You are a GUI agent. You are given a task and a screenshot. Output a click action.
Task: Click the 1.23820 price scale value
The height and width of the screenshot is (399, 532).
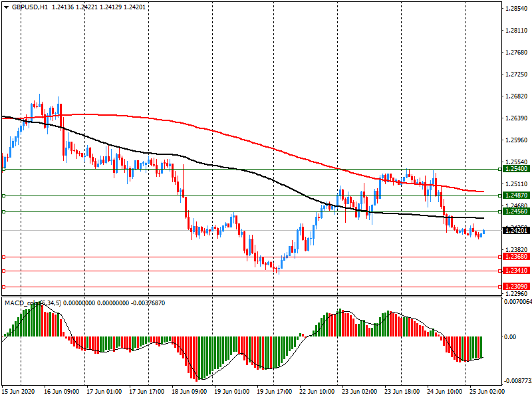point(517,249)
